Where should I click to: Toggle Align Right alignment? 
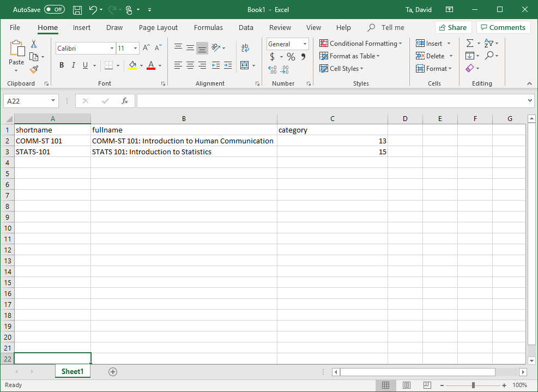point(202,65)
